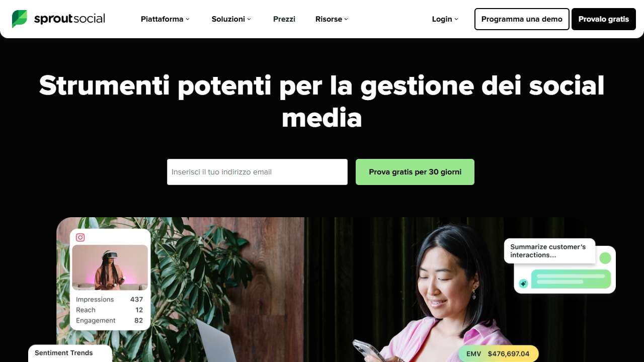
Task: Click the AI sparkle icon in chat bubble
Action: (523, 284)
